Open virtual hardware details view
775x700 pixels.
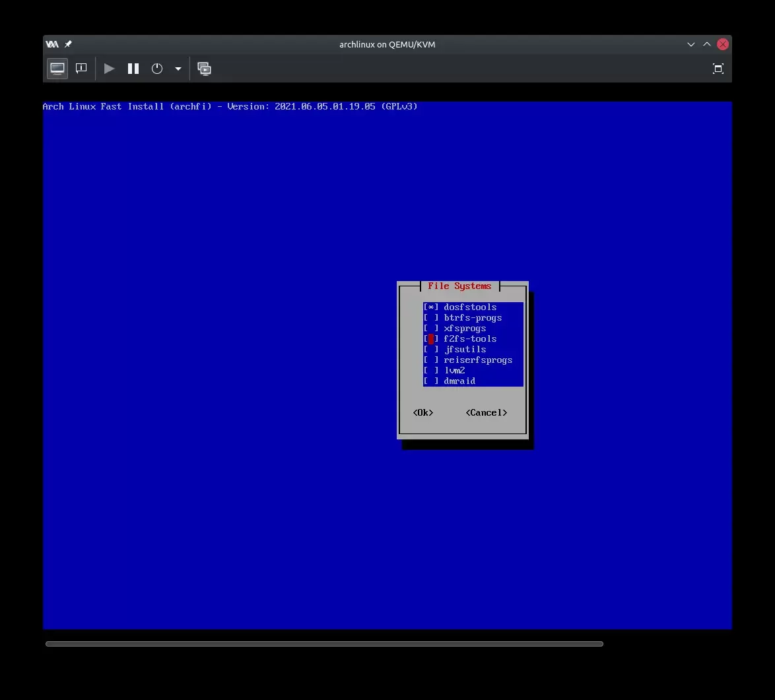pyautogui.click(x=81, y=69)
